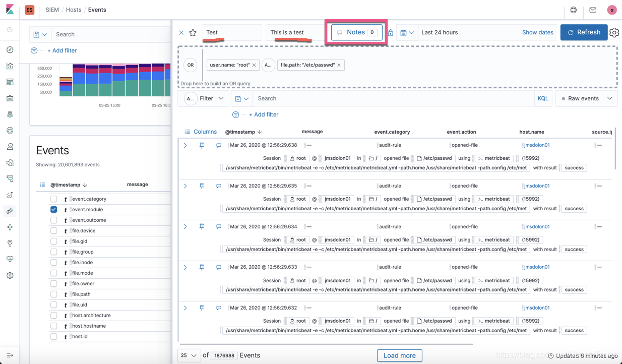Tick the file.gid checkbox

point(53,241)
